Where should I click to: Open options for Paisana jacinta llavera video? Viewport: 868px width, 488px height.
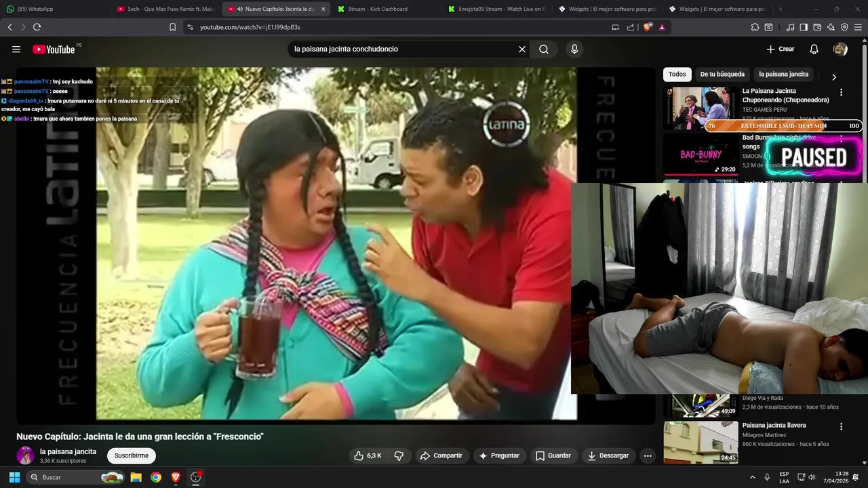click(x=842, y=427)
